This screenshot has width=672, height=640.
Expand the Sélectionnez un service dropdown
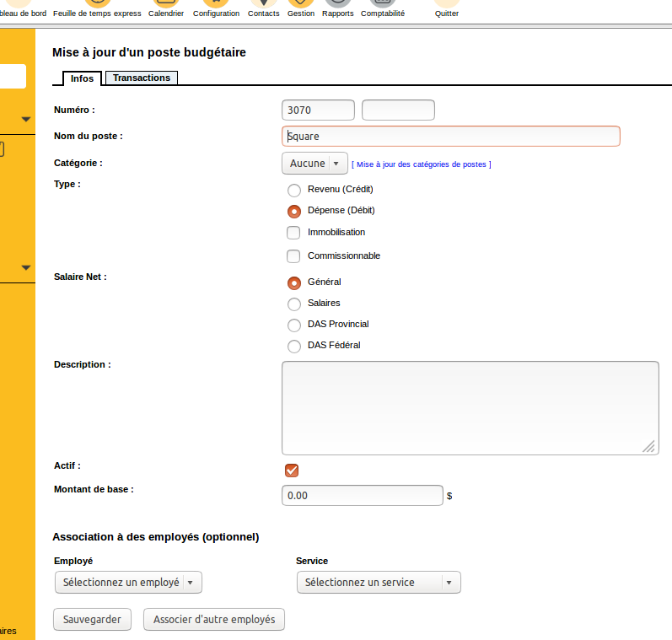pos(379,583)
